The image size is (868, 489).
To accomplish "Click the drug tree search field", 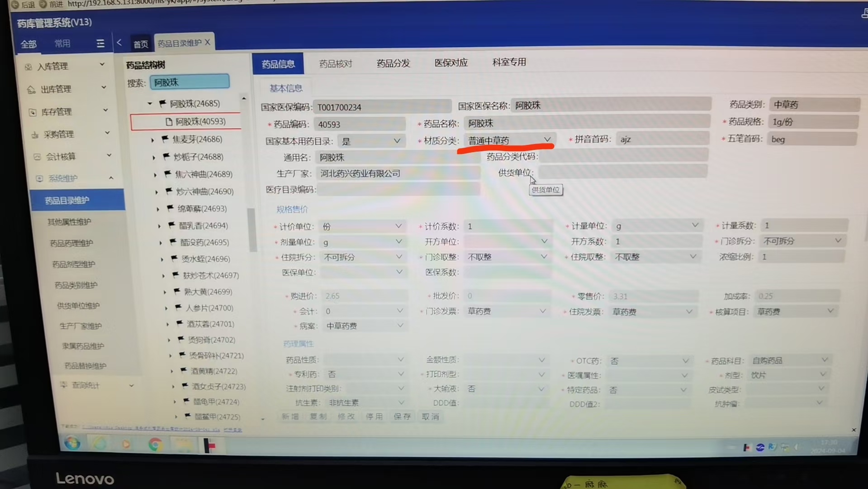I will [190, 82].
